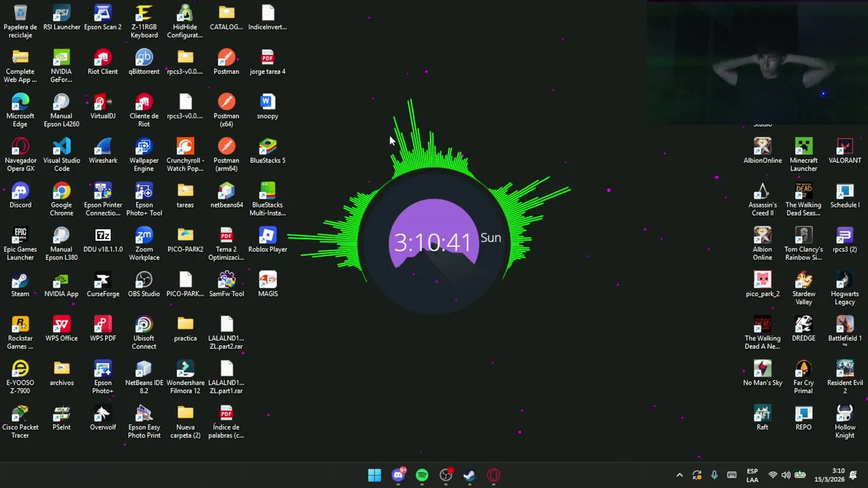Launch CurseForge shortcut
Image resolution: width=868 pixels, height=488 pixels.
click(x=102, y=285)
